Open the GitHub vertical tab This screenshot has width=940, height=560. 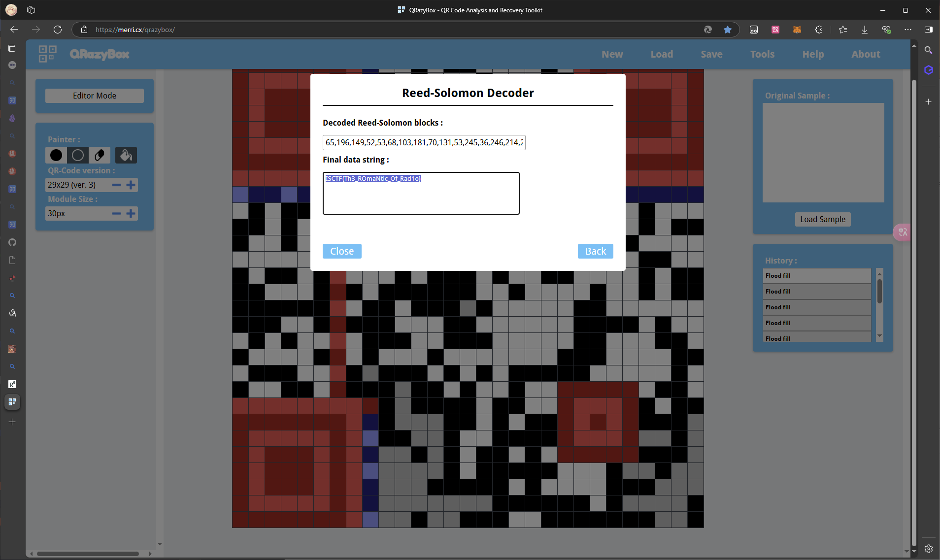[12, 242]
